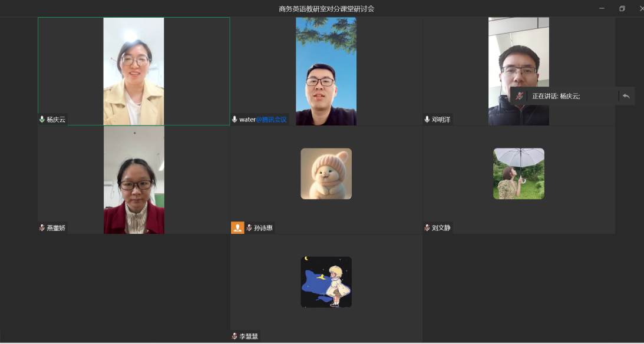The image size is (644, 344).
Task: Click the microphone icon beside 邓明洋
Action: (427, 120)
